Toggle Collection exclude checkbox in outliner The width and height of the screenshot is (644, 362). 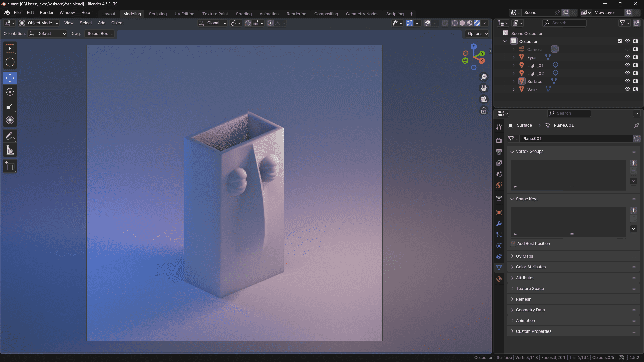[x=620, y=41]
